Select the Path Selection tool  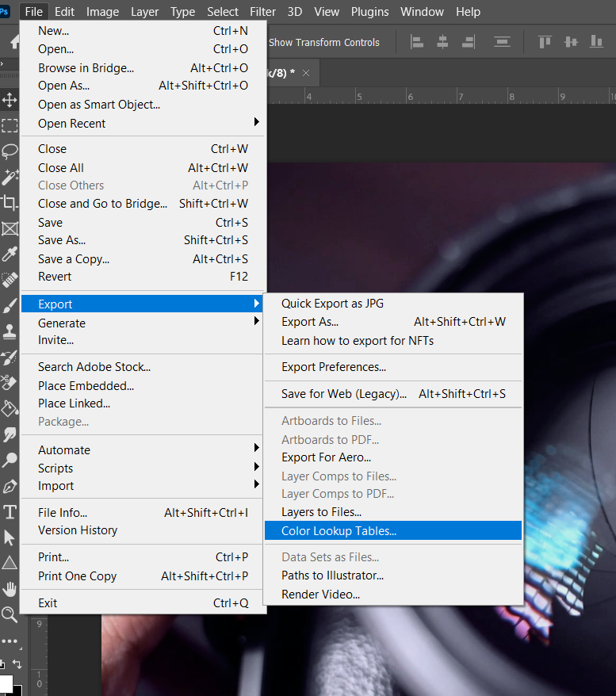pyautogui.click(x=10, y=537)
